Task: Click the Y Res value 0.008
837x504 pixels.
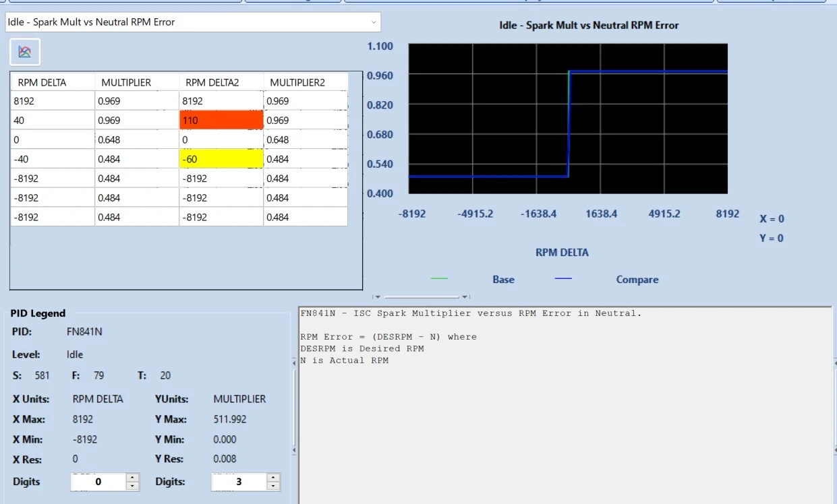Action: point(225,459)
